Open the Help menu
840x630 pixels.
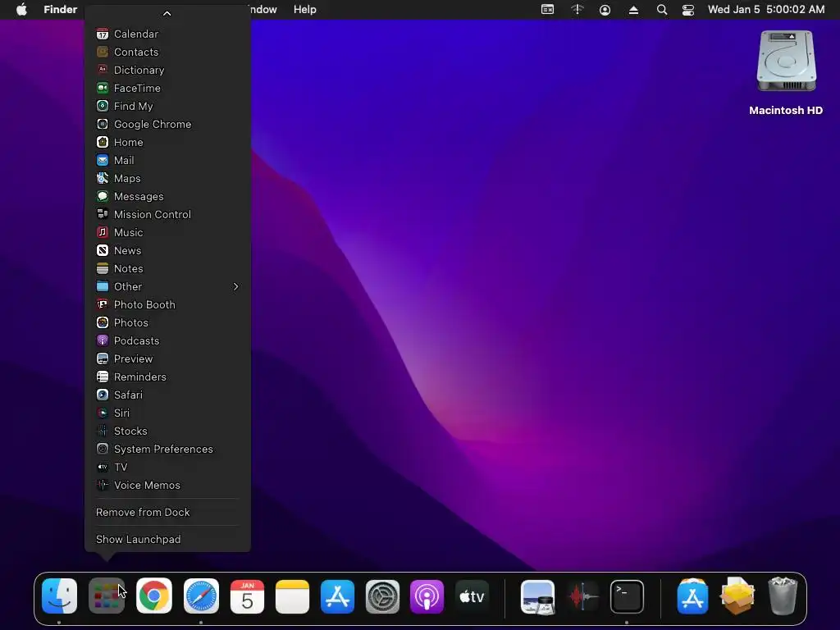coord(305,10)
